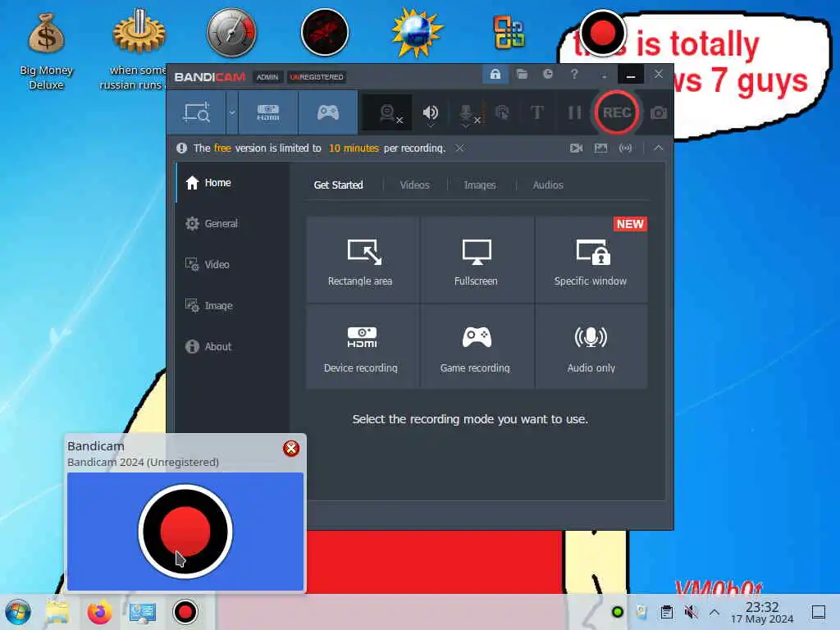Image resolution: width=840 pixels, height=630 pixels.
Task: Open Big Money Deluxe desktop icon
Action: [x=47, y=52]
